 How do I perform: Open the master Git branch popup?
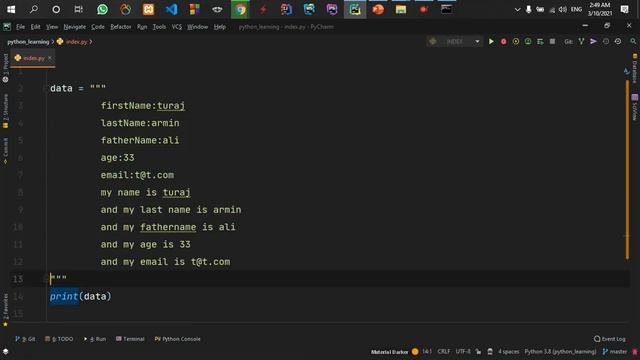(615, 351)
